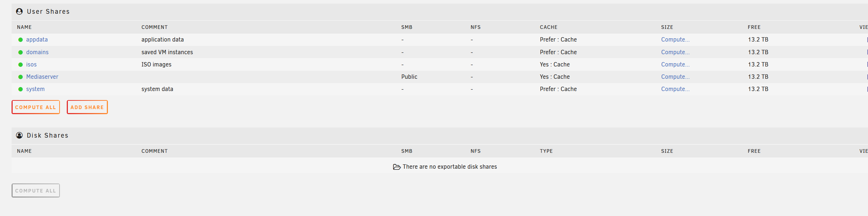This screenshot has width=868, height=216.
Task: Compute size for the appdata share
Action: click(x=675, y=40)
